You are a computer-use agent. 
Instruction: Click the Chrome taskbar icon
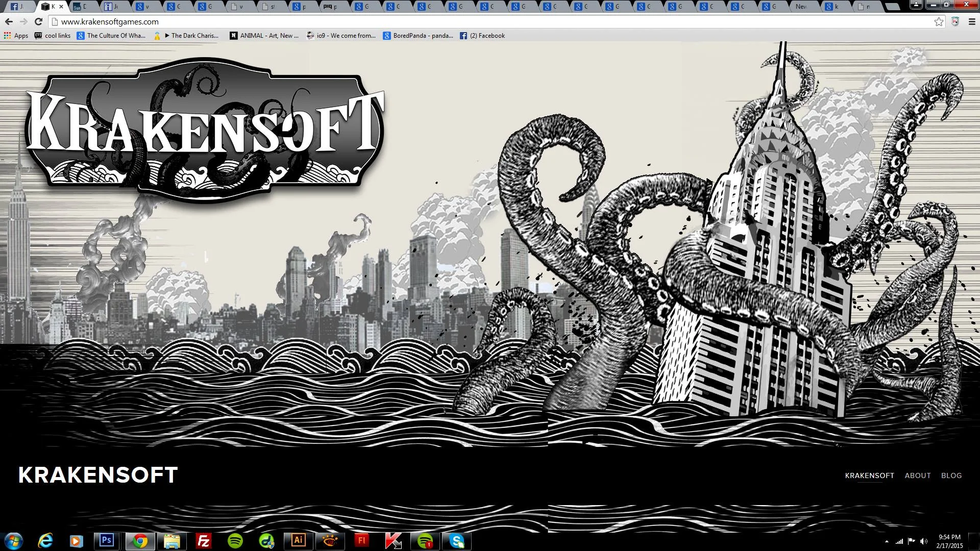pyautogui.click(x=140, y=541)
